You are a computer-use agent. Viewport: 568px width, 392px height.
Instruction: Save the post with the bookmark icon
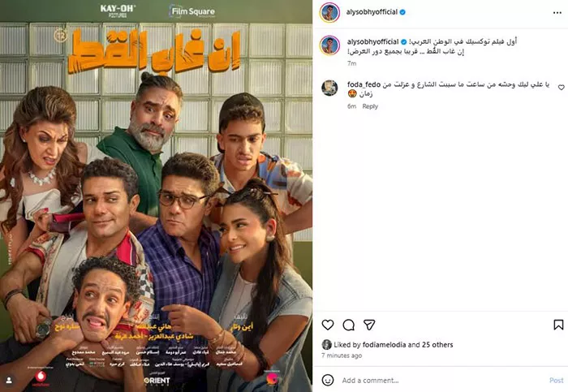558,325
